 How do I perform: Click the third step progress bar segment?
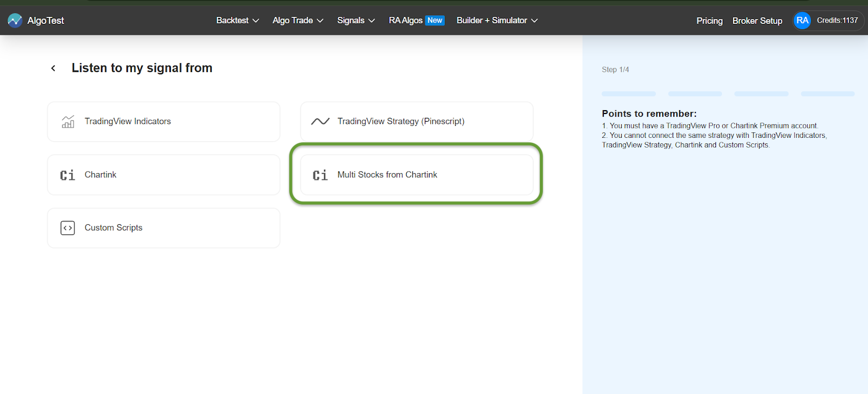pyautogui.click(x=762, y=94)
